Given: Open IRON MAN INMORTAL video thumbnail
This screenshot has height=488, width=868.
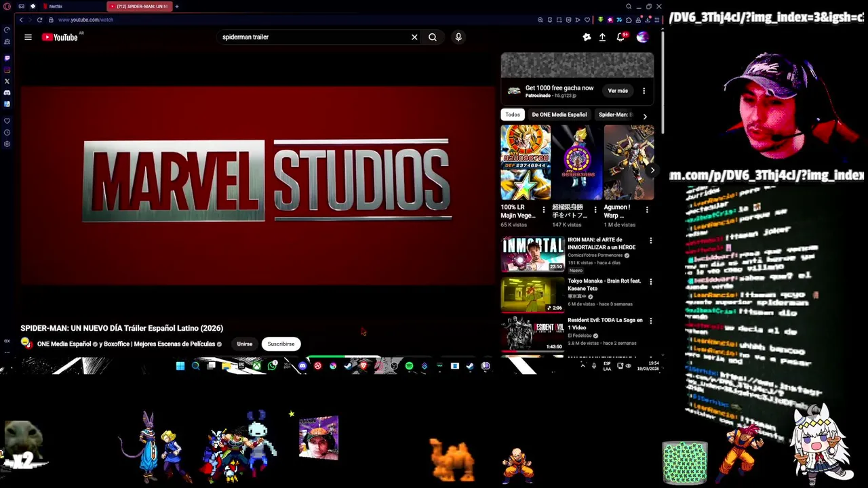Looking at the screenshot, I should [x=532, y=253].
